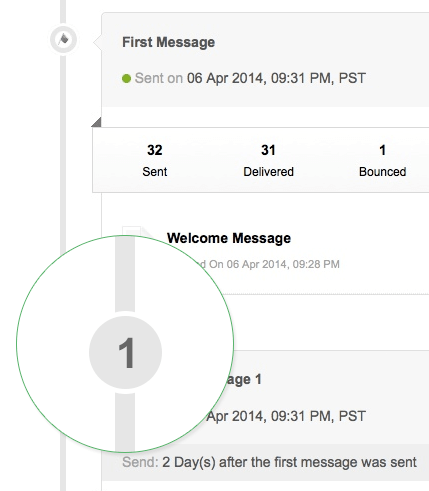Click the gray folded corner above stats bar
The height and width of the screenshot is (491, 429).
pos(96,122)
